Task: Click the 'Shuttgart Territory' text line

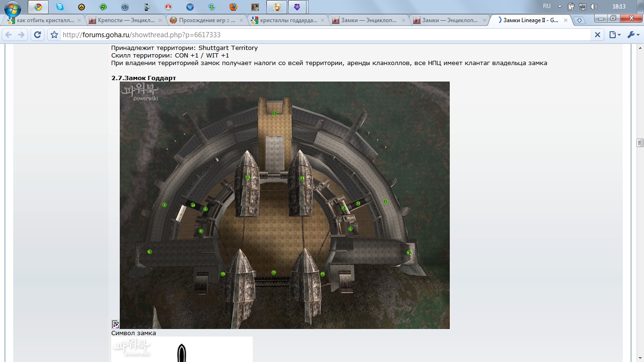Action: (184, 48)
